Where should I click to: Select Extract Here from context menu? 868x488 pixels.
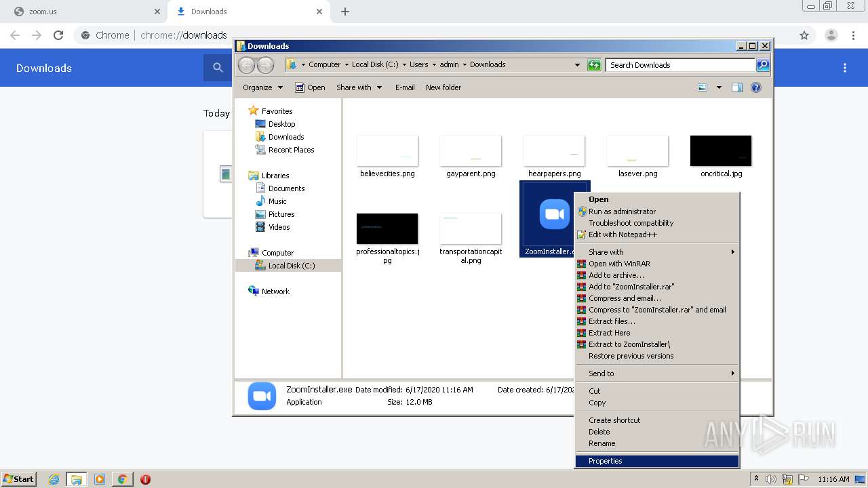click(657, 333)
